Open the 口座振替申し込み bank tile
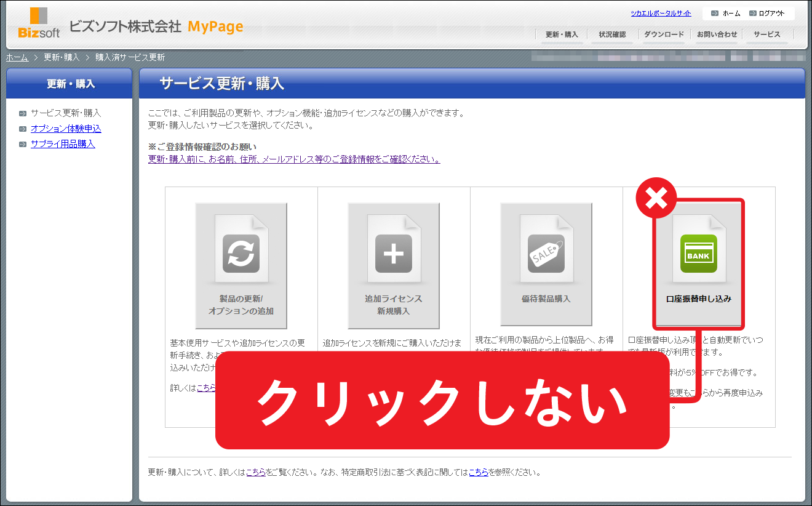812x506 pixels. point(699,264)
